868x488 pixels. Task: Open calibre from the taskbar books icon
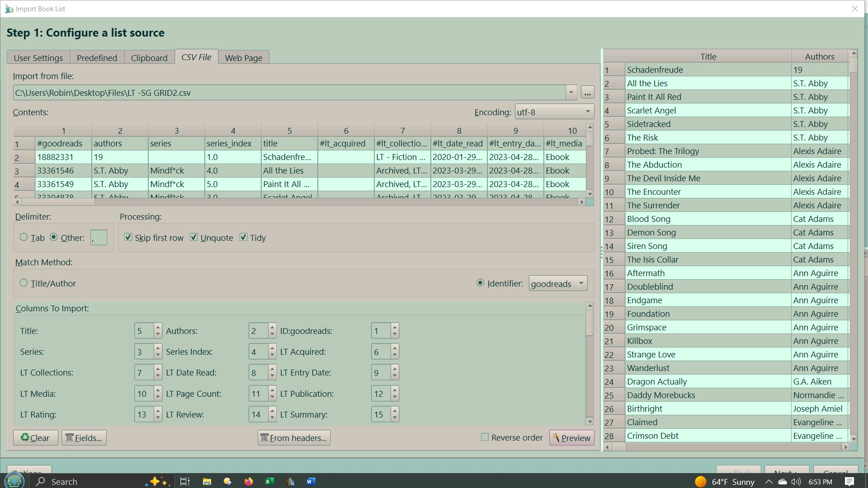[x=290, y=481]
